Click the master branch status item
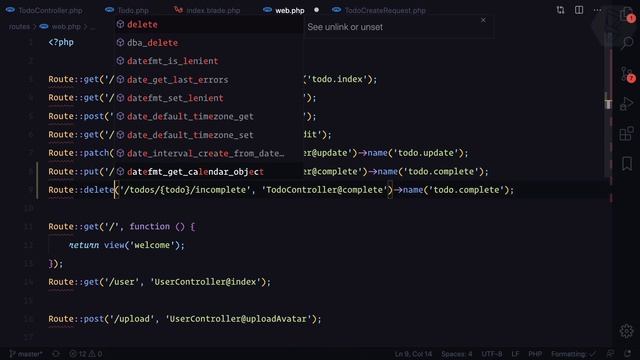This screenshot has width=640, height=360. 25,354
